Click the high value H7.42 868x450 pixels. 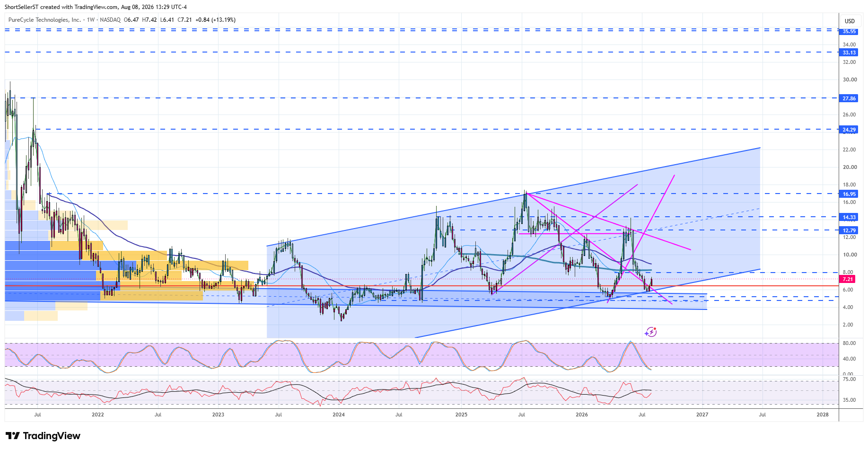[149, 20]
